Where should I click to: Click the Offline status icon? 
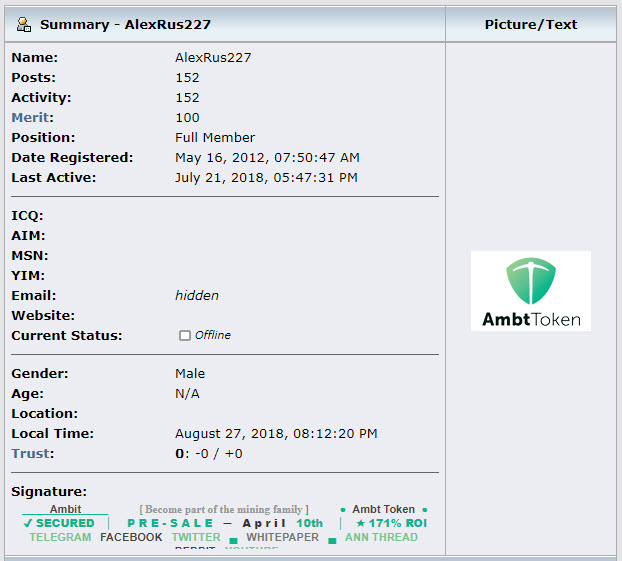184,336
